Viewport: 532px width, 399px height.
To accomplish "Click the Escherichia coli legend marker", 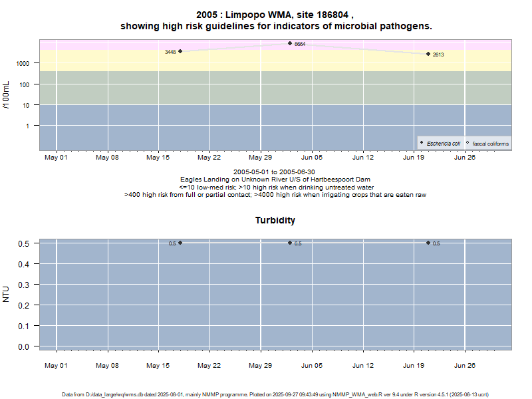I will 422,143.
